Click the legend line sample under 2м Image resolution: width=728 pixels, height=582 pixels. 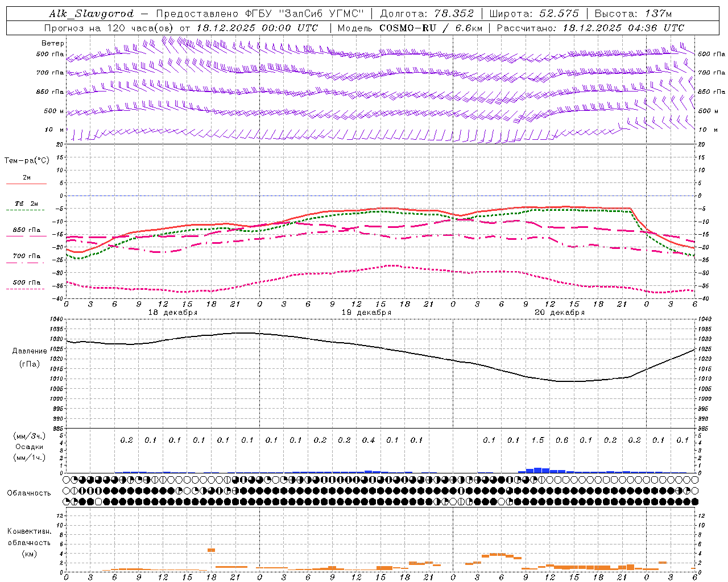[26, 184]
